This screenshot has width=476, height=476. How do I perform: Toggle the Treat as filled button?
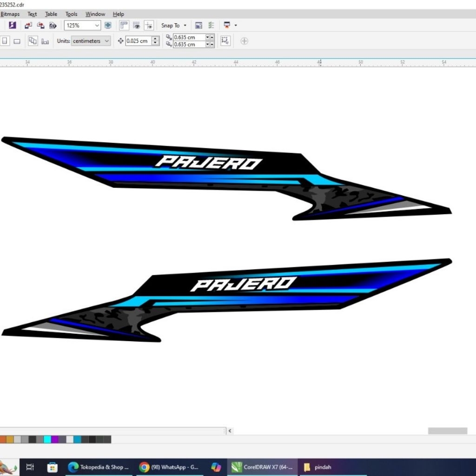pyautogui.click(x=225, y=41)
